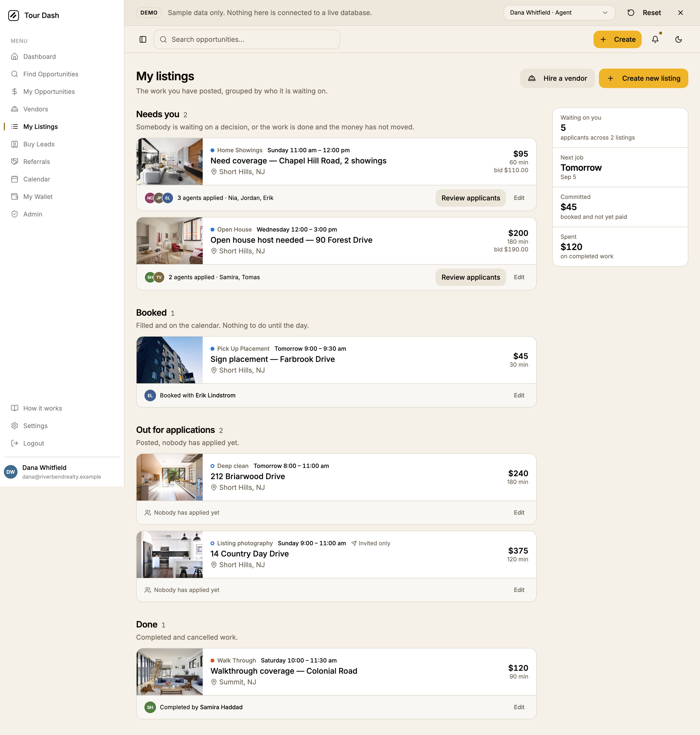Close the demo banner
This screenshot has width=700, height=735.
pyautogui.click(x=681, y=13)
